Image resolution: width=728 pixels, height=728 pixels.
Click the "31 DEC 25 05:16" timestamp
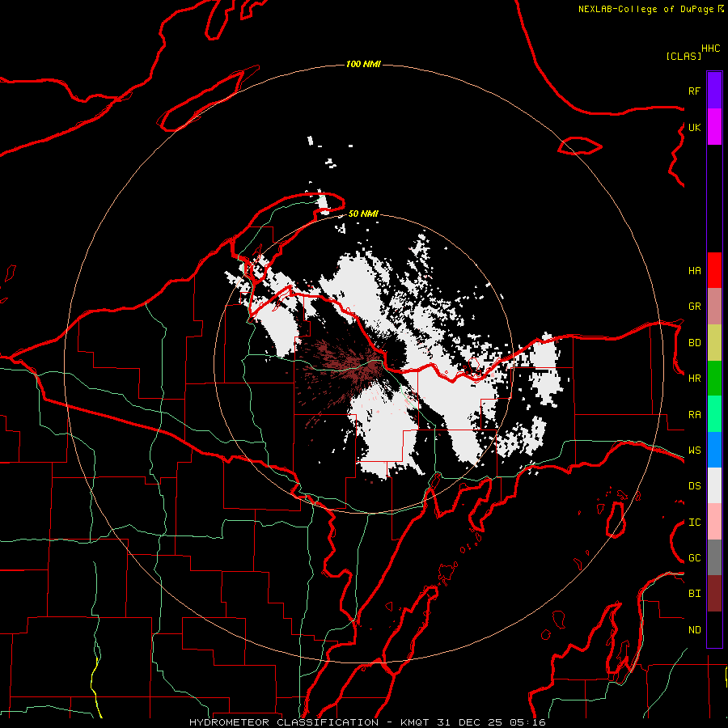coord(490,722)
